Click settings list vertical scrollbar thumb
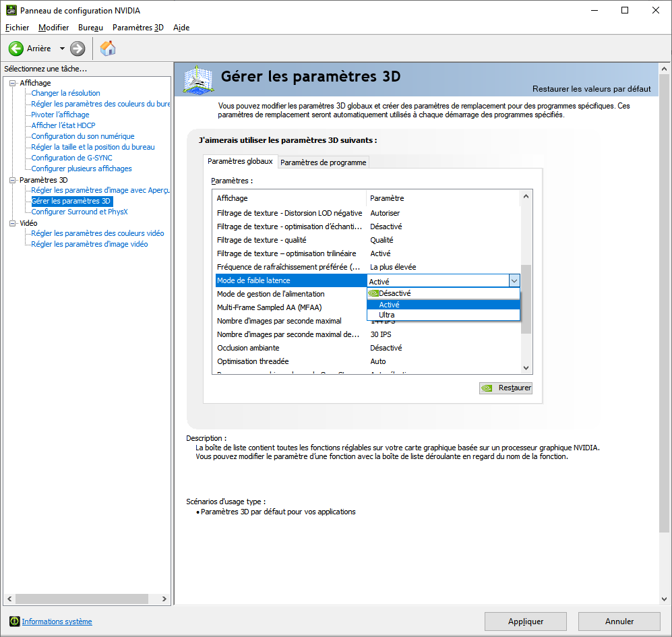The width and height of the screenshot is (672, 637). [526, 299]
